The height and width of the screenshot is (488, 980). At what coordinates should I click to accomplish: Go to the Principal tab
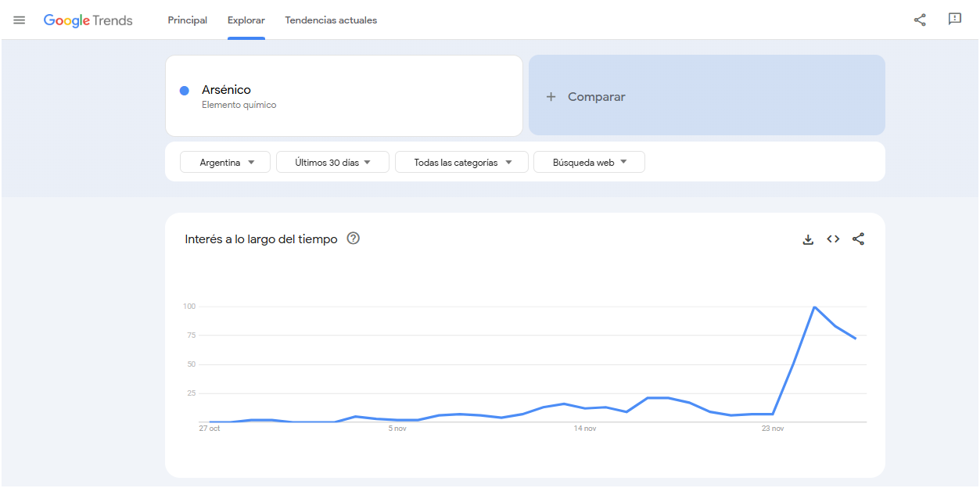(188, 20)
